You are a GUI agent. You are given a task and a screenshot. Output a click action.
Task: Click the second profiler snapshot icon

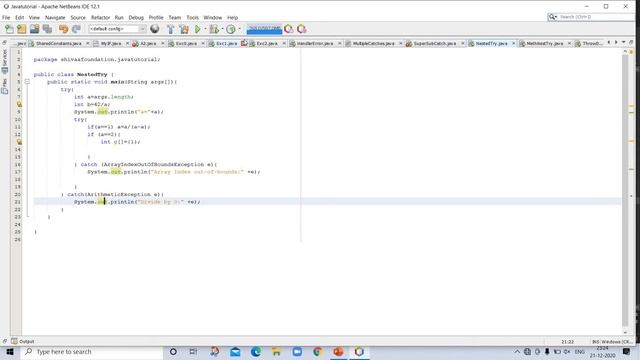pyautogui.click(x=302, y=29)
